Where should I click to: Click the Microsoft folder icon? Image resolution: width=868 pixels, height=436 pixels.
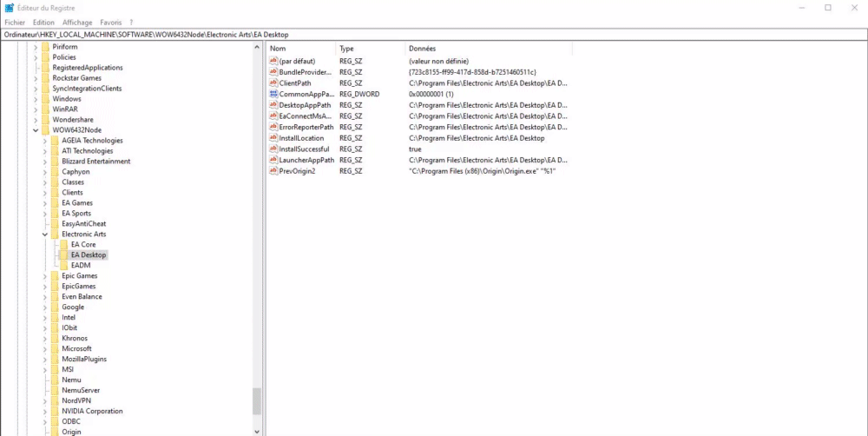click(x=54, y=348)
